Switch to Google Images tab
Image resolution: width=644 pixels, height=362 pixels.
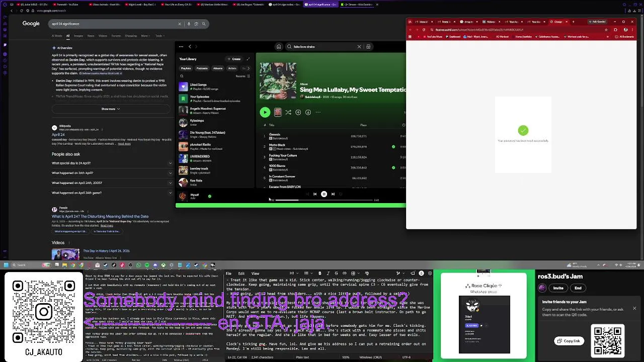coord(78,36)
